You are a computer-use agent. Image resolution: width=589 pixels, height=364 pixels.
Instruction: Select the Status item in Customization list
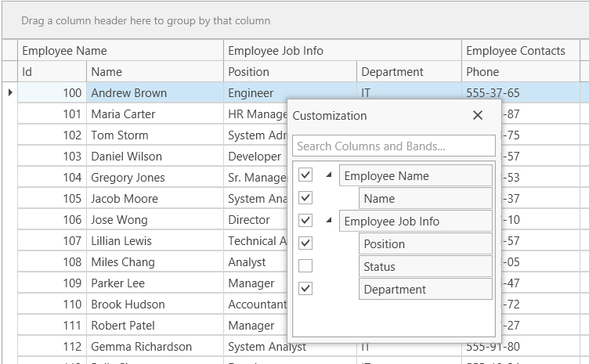[425, 267]
